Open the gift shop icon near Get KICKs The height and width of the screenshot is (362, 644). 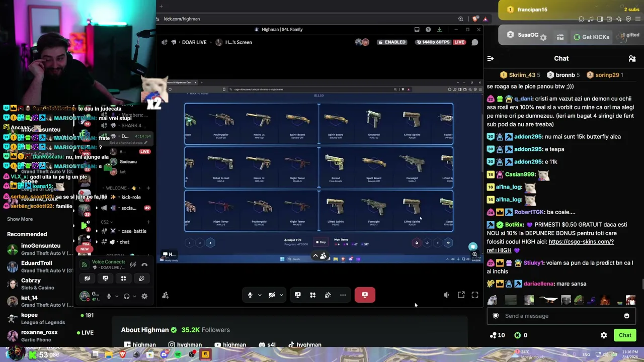(x=560, y=37)
